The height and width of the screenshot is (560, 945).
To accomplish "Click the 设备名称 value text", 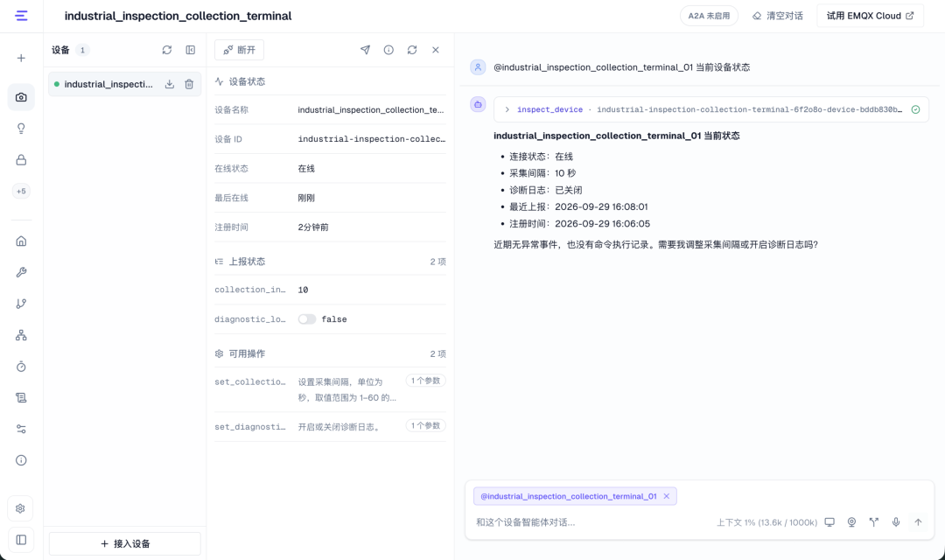I will 371,109.
